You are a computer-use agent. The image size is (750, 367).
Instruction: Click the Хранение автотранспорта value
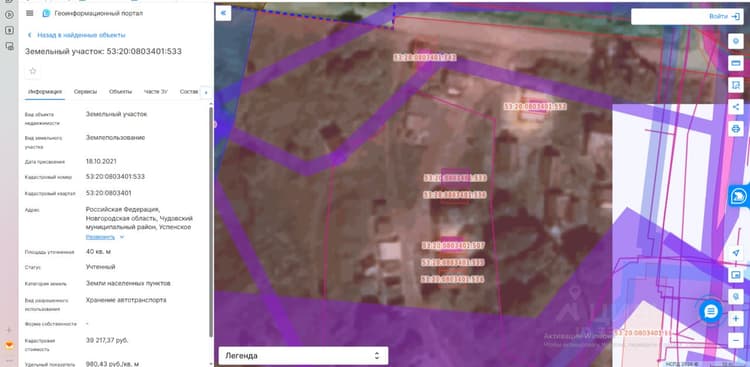[126, 300]
